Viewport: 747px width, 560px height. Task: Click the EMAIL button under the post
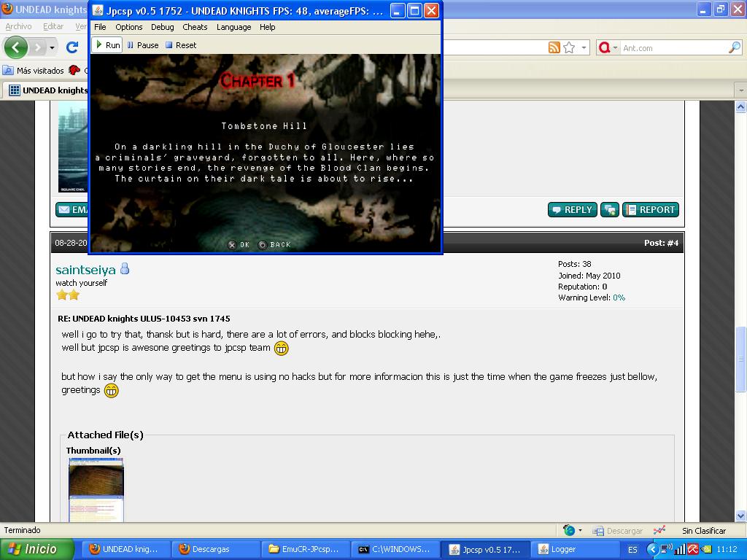pyautogui.click(x=72, y=209)
